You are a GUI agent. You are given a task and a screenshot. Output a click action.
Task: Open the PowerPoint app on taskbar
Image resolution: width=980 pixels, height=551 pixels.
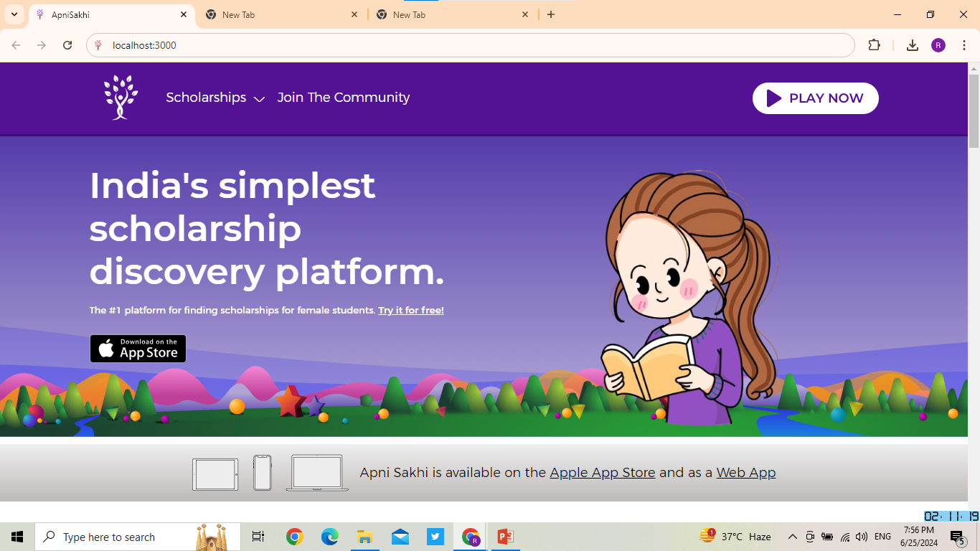tap(505, 537)
